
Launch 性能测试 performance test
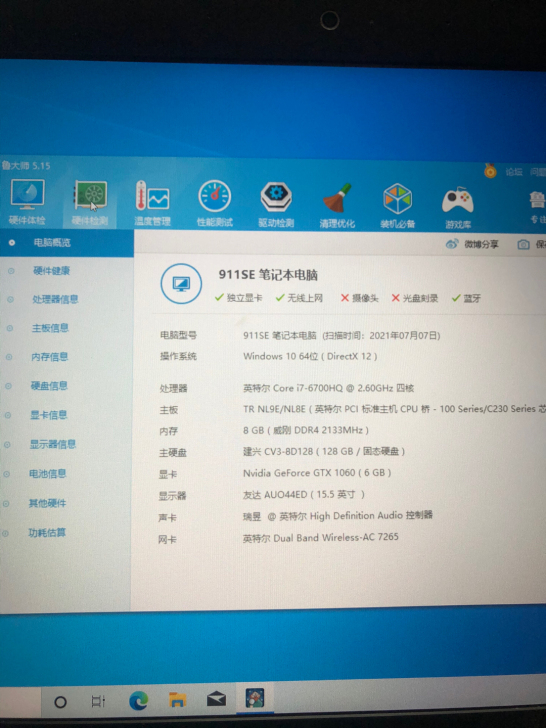click(214, 203)
